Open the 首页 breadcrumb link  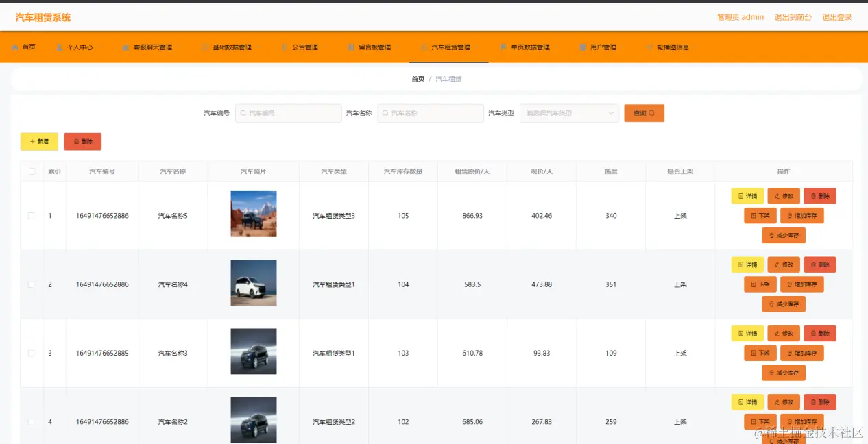pos(418,78)
